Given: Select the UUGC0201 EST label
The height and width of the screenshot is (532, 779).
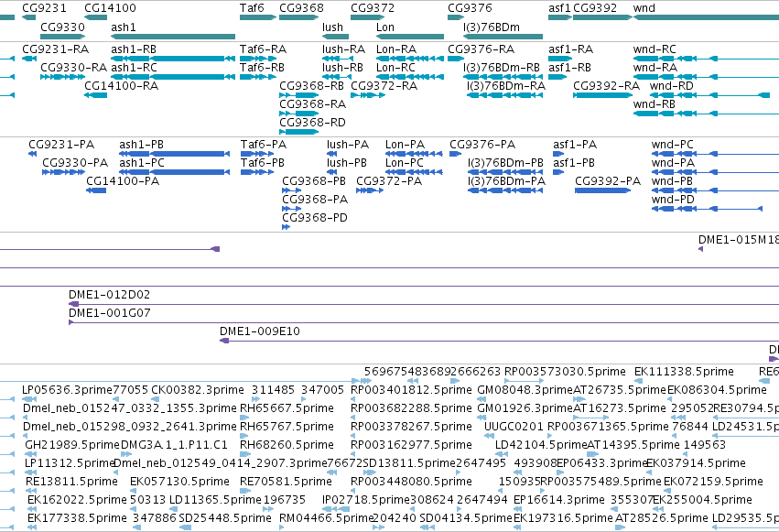Looking at the screenshot, I should click(514, 427).
